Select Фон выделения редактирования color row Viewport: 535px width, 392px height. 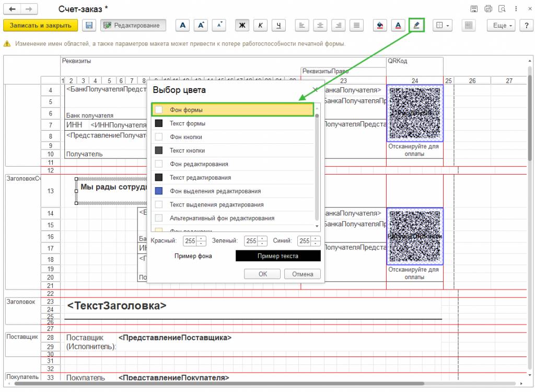232,191
